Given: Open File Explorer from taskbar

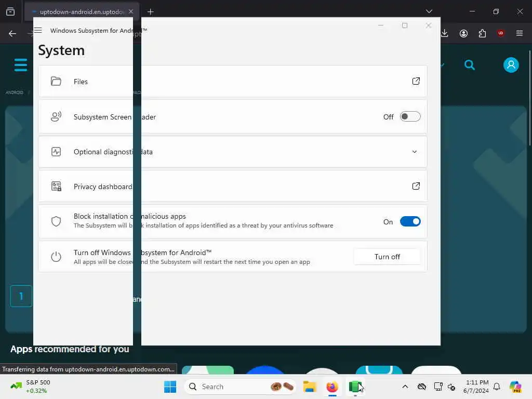Looking at the screenshot, I should click(x=310, y=387).
